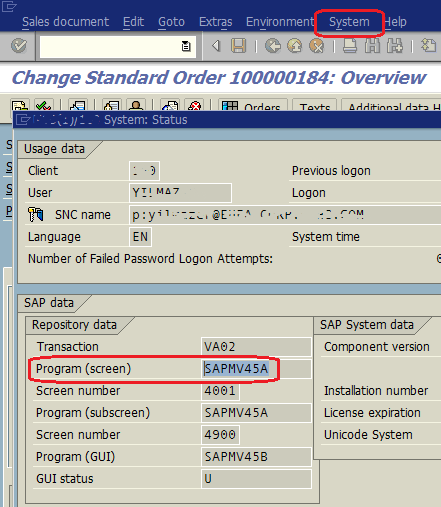This screenshot has width=441, height=507.
Task: Click the License expiration label
Action: click(372, 413)
